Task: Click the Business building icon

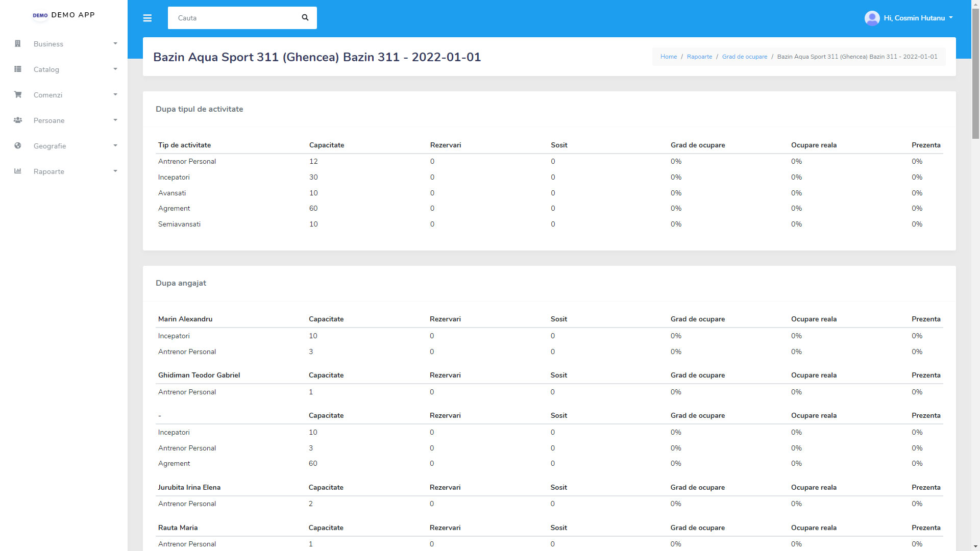Action: [18, 44]
